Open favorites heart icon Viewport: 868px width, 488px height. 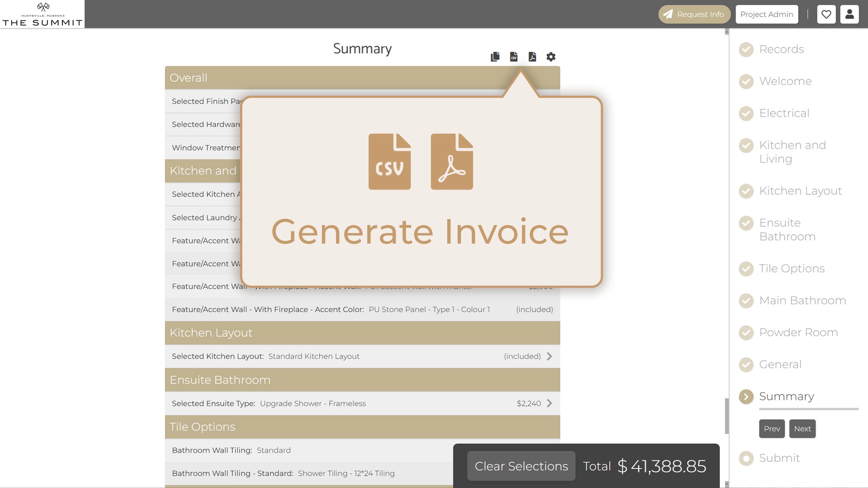click(x=826, y=14)
